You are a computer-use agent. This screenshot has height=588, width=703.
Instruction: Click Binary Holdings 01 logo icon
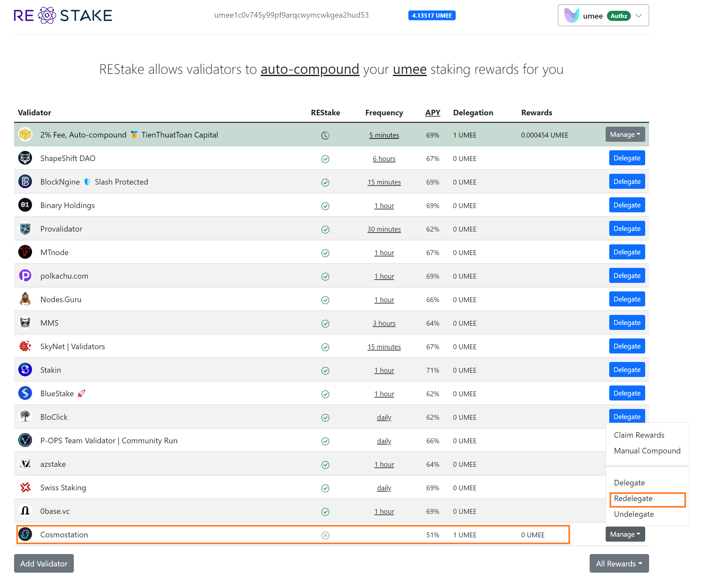(x=25, y=205)
